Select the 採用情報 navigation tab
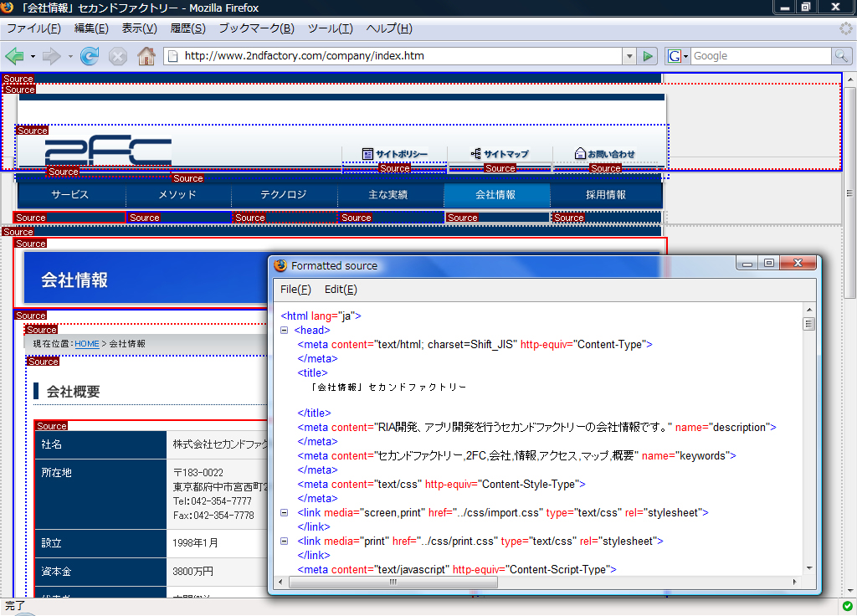Screen dimensions: 857x616 (x=606, y=194)
